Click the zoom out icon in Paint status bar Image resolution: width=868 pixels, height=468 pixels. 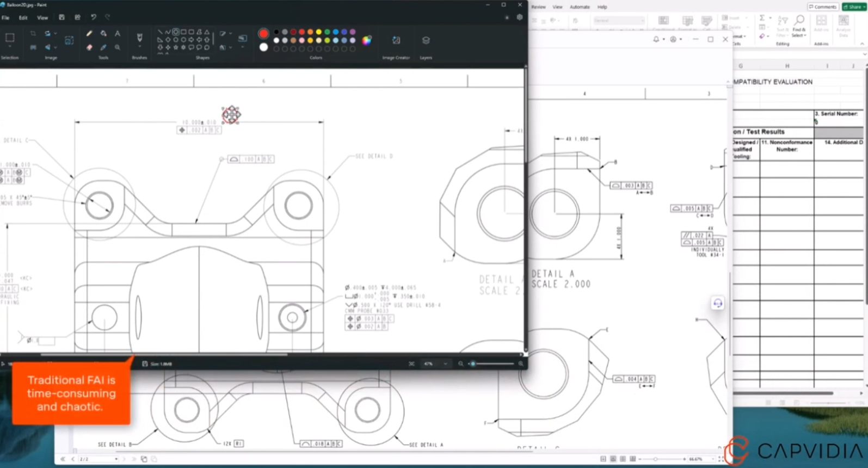click(x=460, y=364)
